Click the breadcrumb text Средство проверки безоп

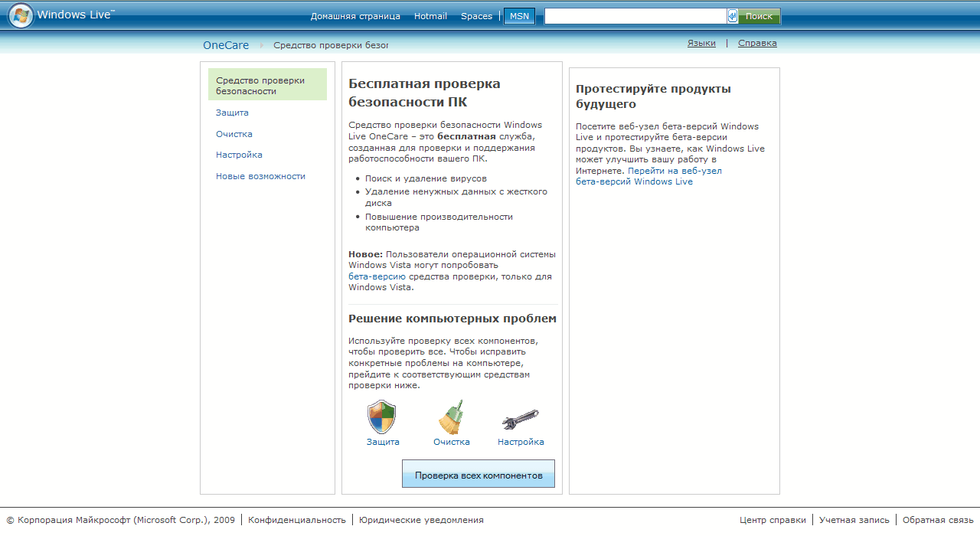pos(331,45)
